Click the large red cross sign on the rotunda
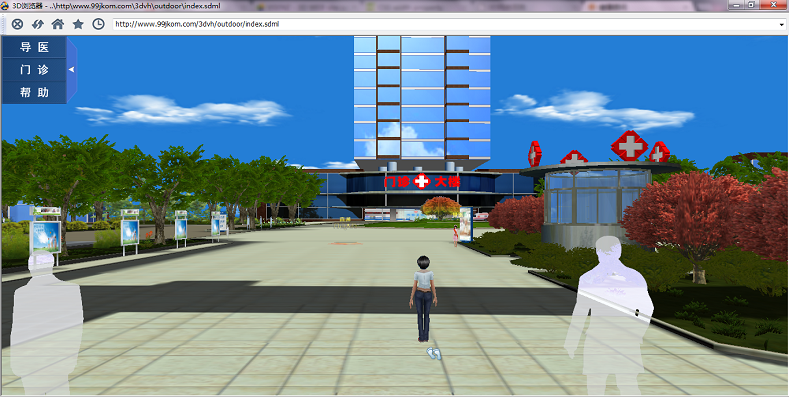Viewport: 789px width, 397px height. [629, 145]
